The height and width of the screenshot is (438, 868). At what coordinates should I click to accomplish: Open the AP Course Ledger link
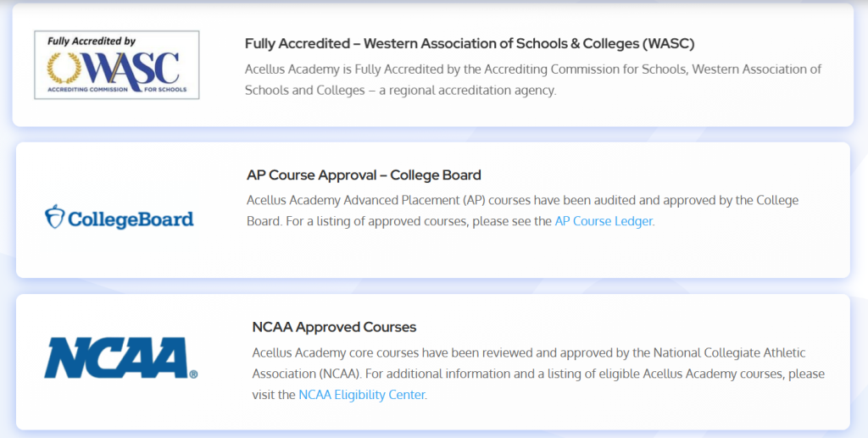[604, 222]
